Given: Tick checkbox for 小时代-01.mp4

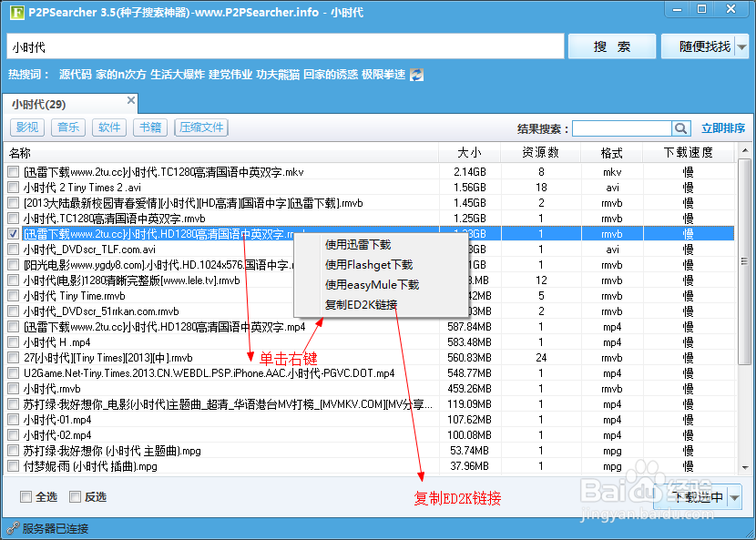Looking at the screenshot, I should pyautogui.click(x=14, y=420).
